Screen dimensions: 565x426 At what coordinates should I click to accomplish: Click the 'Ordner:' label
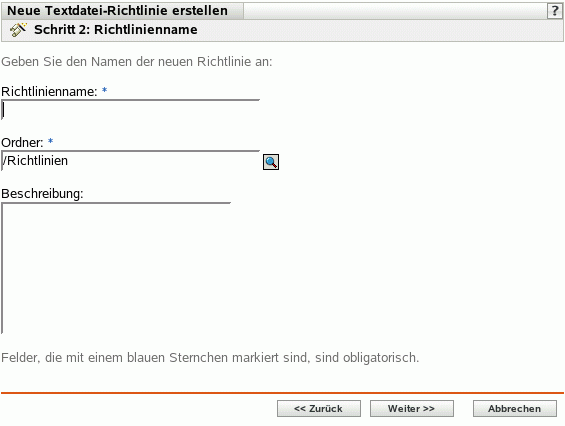pos(22,143)
